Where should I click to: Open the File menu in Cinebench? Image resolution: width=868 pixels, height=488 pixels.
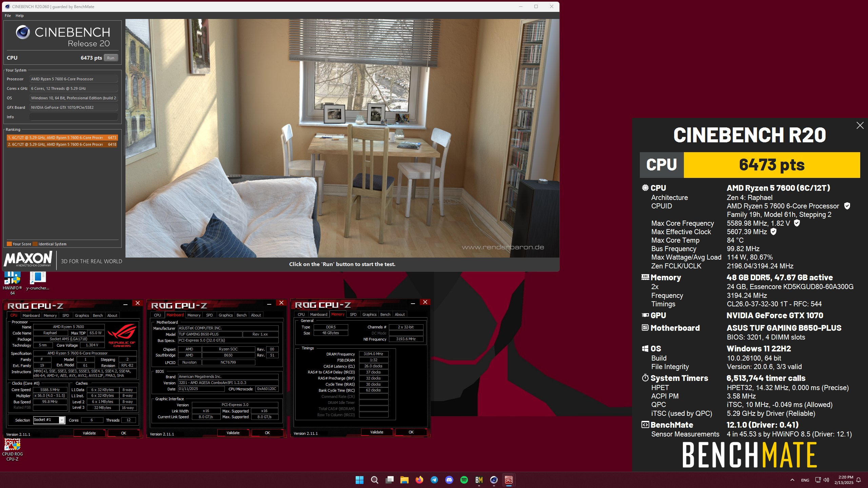click(8, 16)
